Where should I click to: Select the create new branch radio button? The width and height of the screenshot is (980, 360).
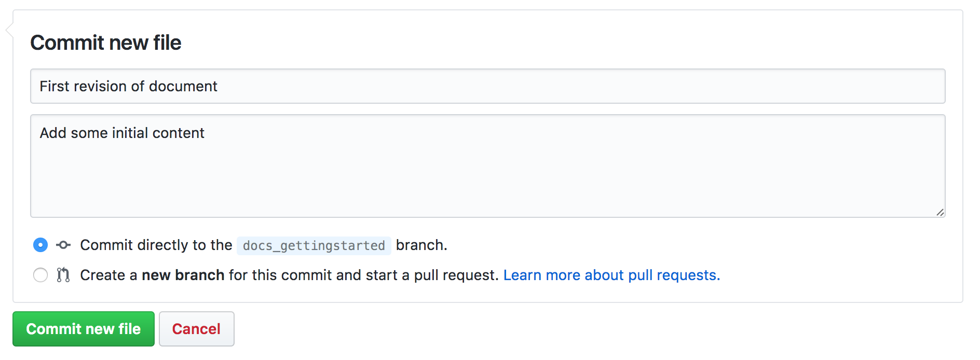[40, 275]
